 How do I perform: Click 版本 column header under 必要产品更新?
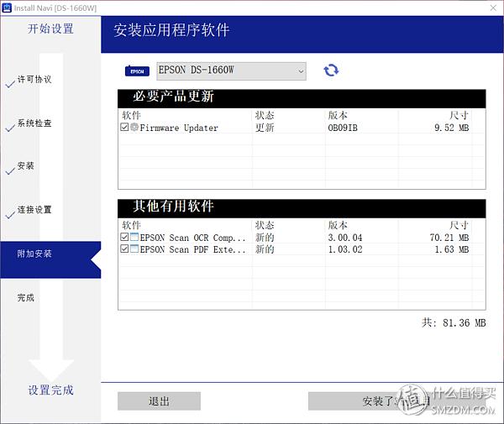pyautogui.click(x=338, y=115)
